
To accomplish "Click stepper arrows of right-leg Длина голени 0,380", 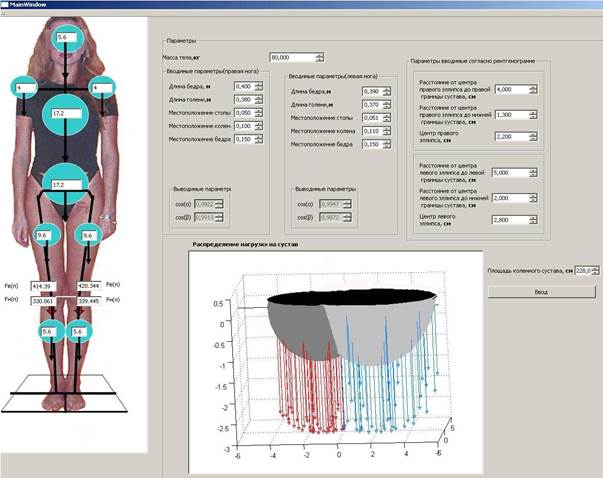I will (259, 100).
